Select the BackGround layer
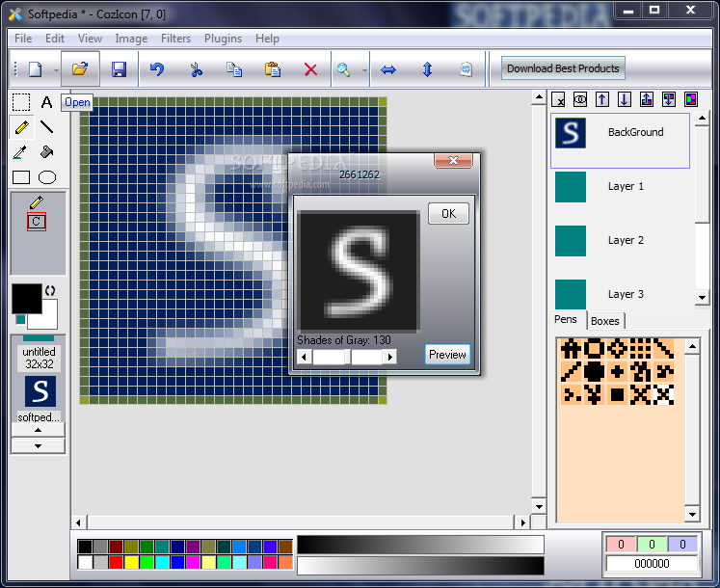Screen dimensions: 720x588 point(620,141)
